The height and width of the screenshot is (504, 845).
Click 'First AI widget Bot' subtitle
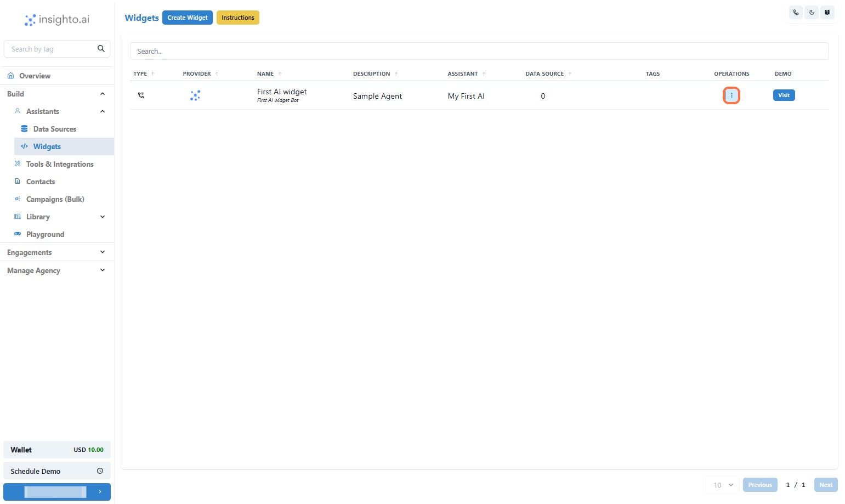[278, 100]
